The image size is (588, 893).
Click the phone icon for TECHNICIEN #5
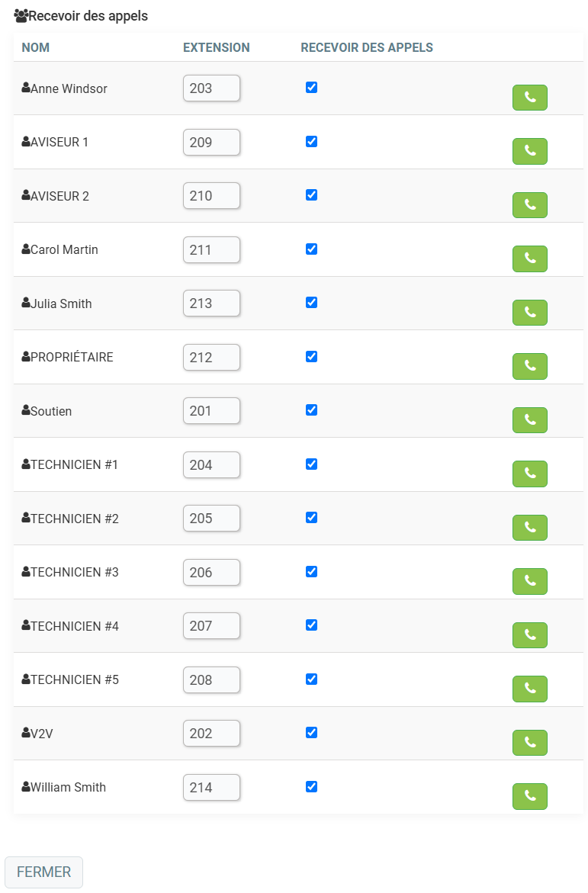pyautogui.click(x=529, y=689)
